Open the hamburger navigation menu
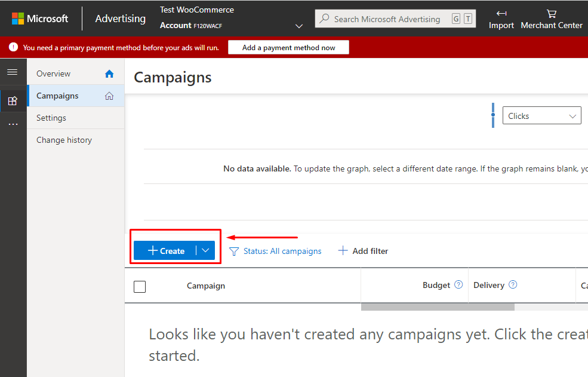Screen dimensions: 588x377 (x=13, y=72)
